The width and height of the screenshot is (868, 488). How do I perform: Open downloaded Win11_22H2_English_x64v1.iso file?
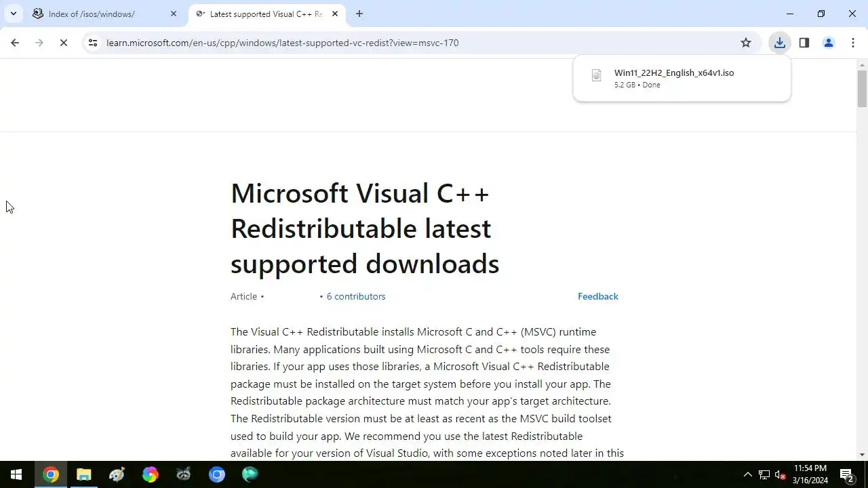click(x=674, y=73)
